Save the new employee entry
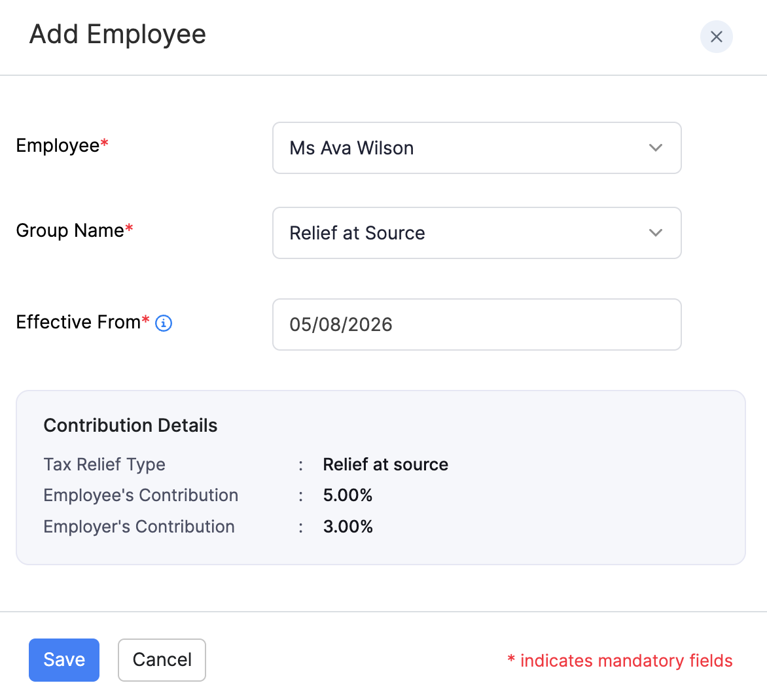 (64, 660)
